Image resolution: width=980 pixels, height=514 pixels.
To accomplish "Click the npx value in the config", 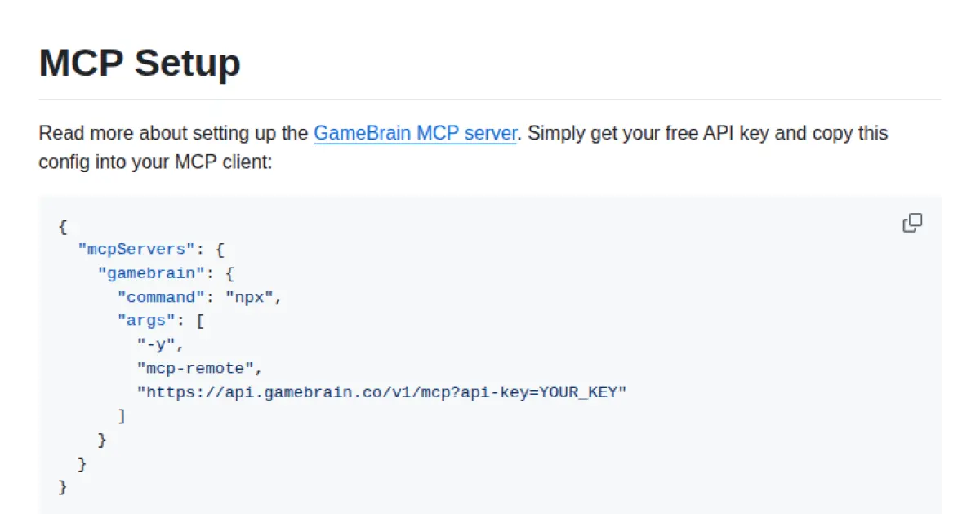I will tap(252, 297).
